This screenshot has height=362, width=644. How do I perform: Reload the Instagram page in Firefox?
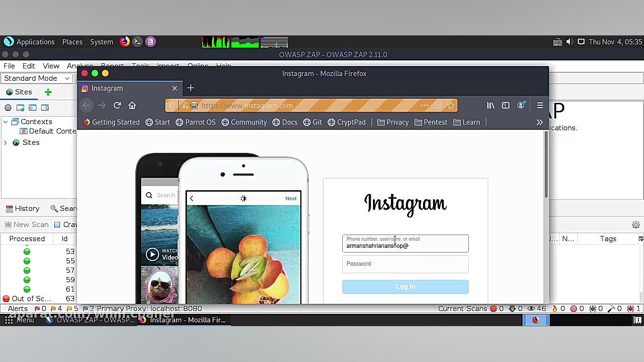(117, 105)
